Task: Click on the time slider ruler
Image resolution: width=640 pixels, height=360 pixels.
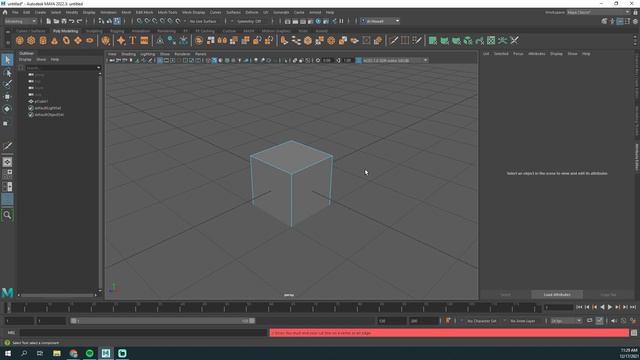Action: (273, 308)
